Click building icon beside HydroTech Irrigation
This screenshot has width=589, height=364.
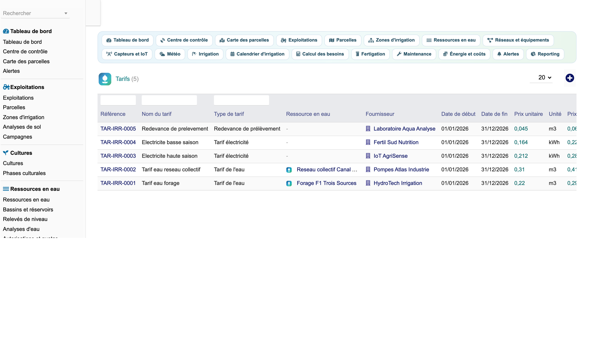tap(368, 183)
